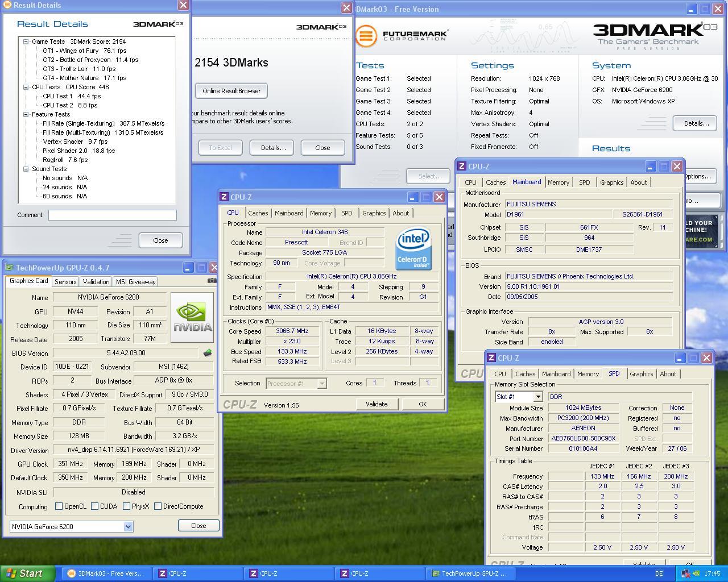Click the To Excel button
728x582 pixels.
pos(220,148)
